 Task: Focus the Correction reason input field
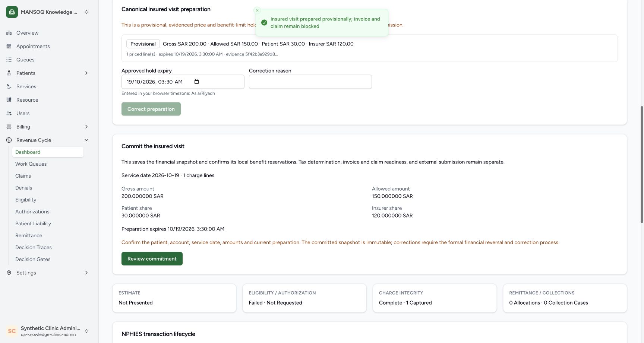click(310, 82)
